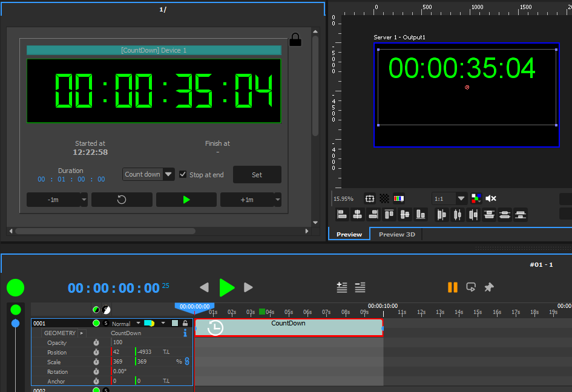Open the cyan-yellow effect dropdown arrow on layer 0001
The height and width of the screenshot is (392, 572).
coord(163,323)
